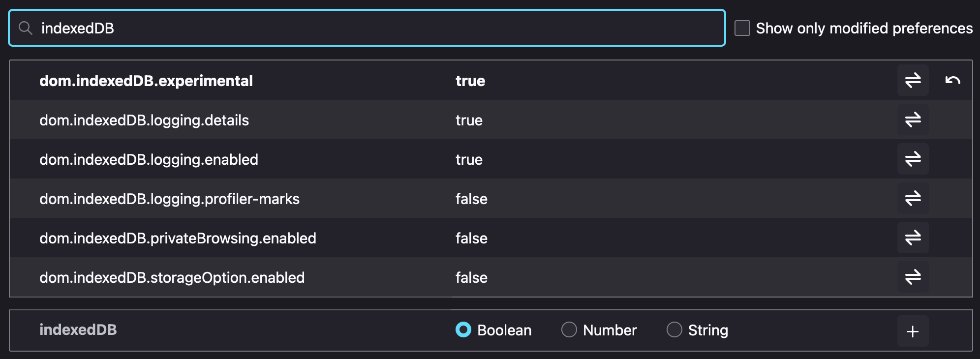Select the Number type radio button

(569, 329)
